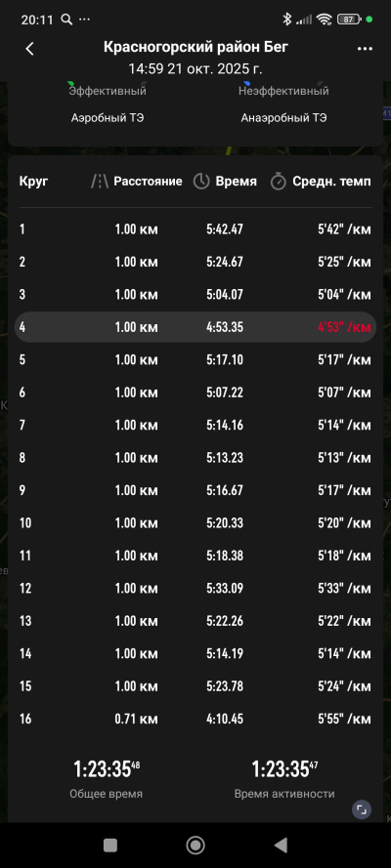Image resolution: width=391 pixels, height=868 pixels.
Task: Tap the search icon in the status bar
Action: point(66,20)
